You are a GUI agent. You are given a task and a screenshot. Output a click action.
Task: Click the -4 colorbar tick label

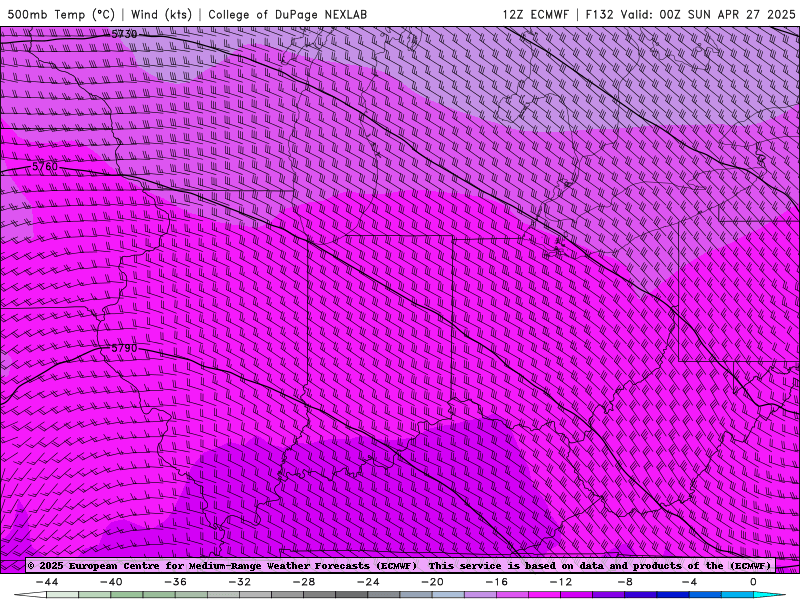coord(689,582)
